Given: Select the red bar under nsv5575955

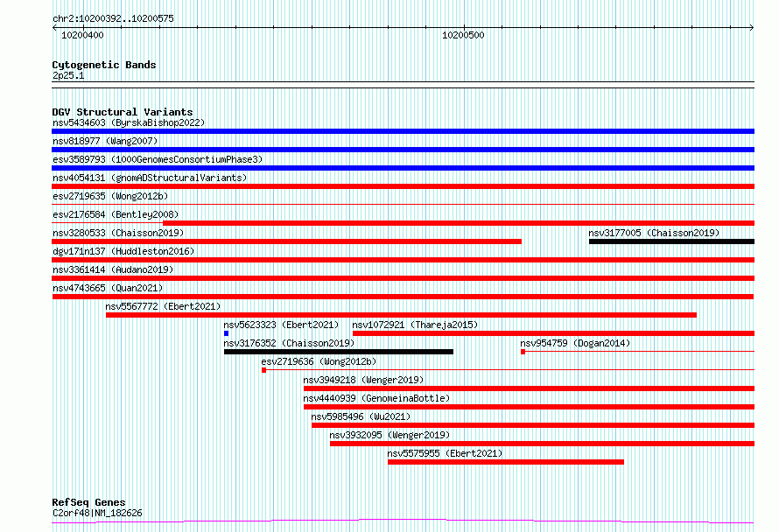Looking at the screenshot, I should pyautogui.click(x=506, y=462).
